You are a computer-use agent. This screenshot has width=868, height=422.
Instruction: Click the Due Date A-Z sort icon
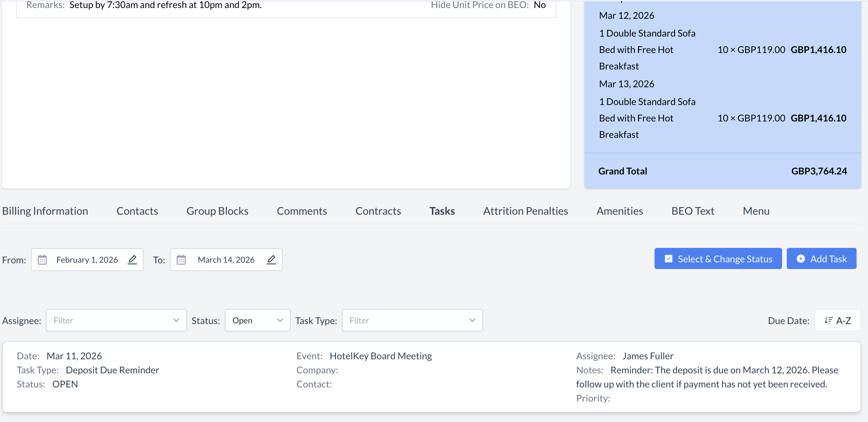pyautogui.click(x=829, y=320)
